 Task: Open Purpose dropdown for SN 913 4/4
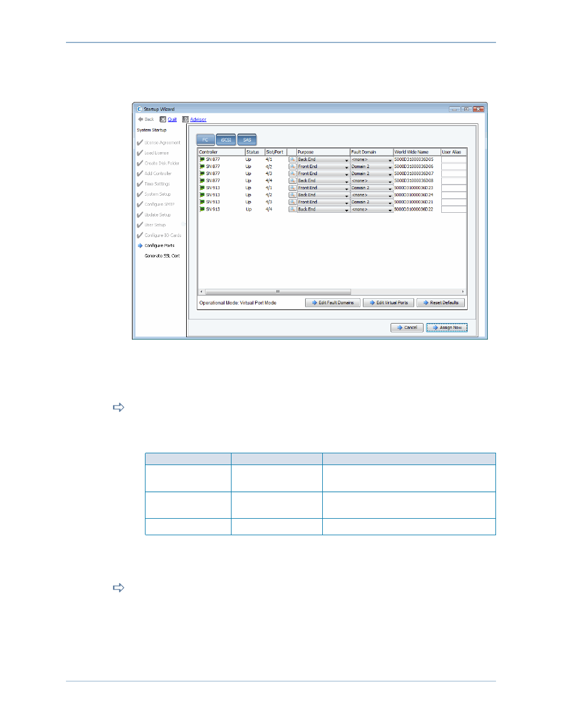coord(323,209)
